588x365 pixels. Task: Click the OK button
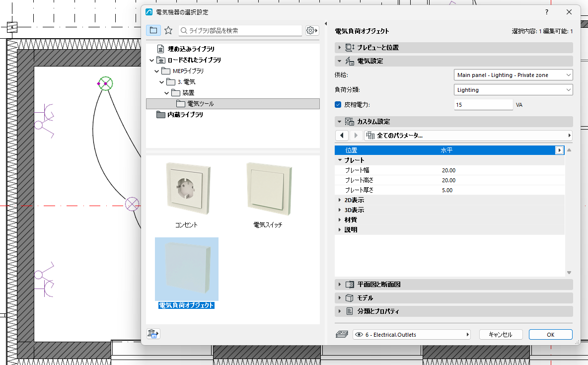pos(550,335)
